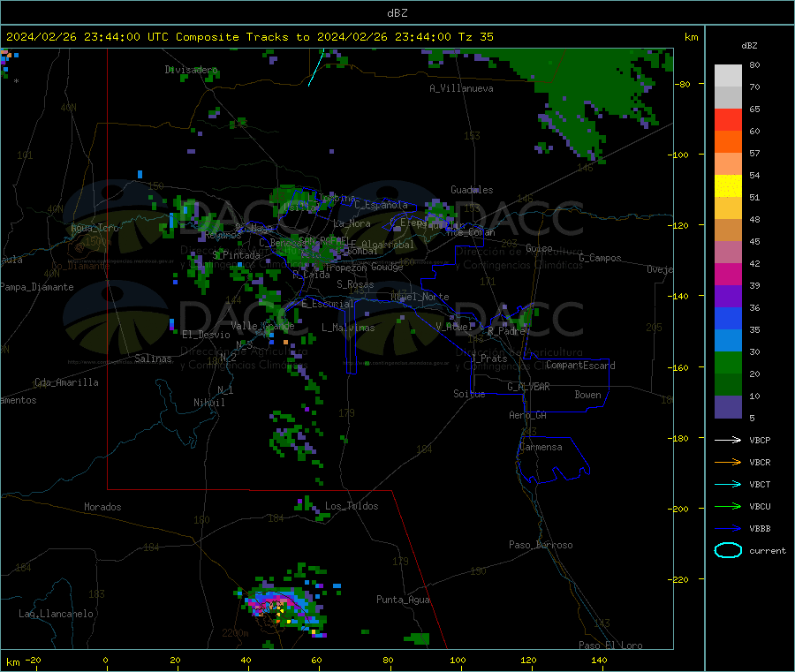Click the S_Pintada map label

(236, 255)
